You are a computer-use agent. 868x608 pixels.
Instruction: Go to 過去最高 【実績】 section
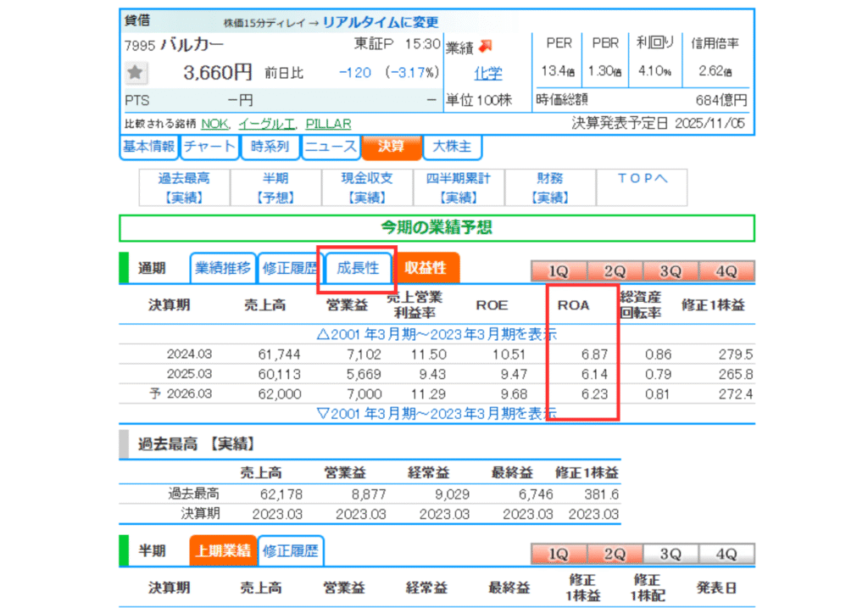(184, 187)
